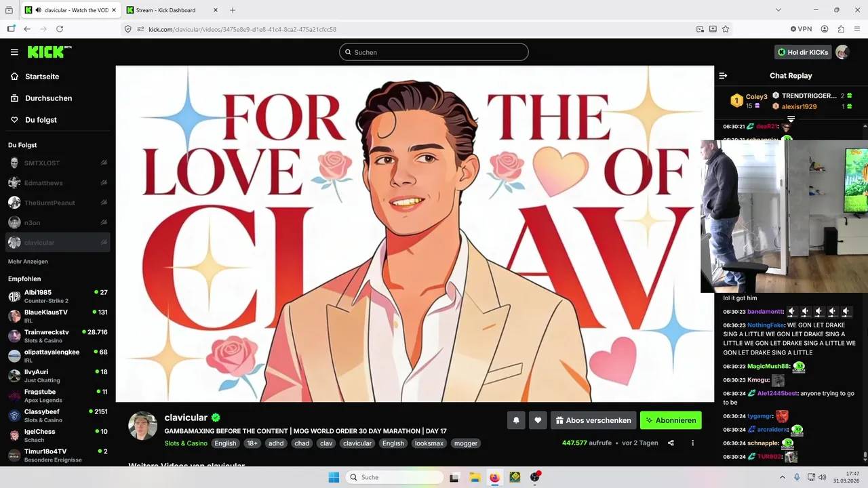This screenshot has width=868, height=488.
Task: Open the browser extensions puzzle icon
Action: pyautogui.click(x=841, y=29)
